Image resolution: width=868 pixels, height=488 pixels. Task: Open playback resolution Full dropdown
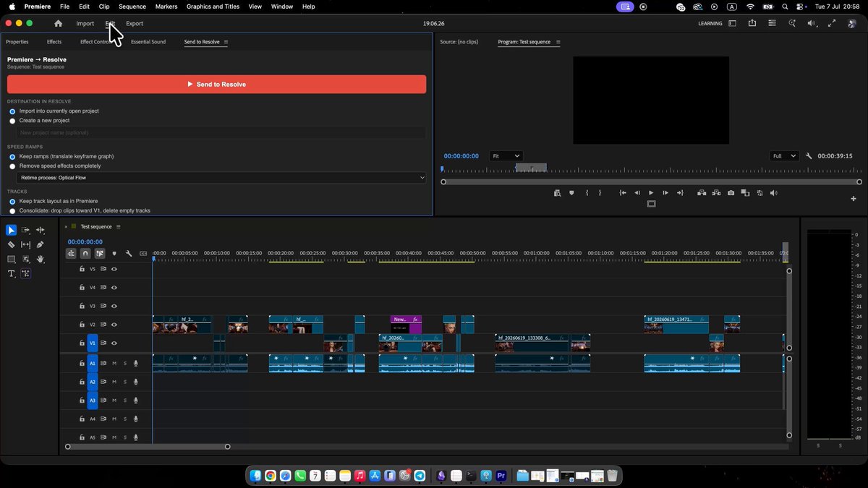[784, 156]
